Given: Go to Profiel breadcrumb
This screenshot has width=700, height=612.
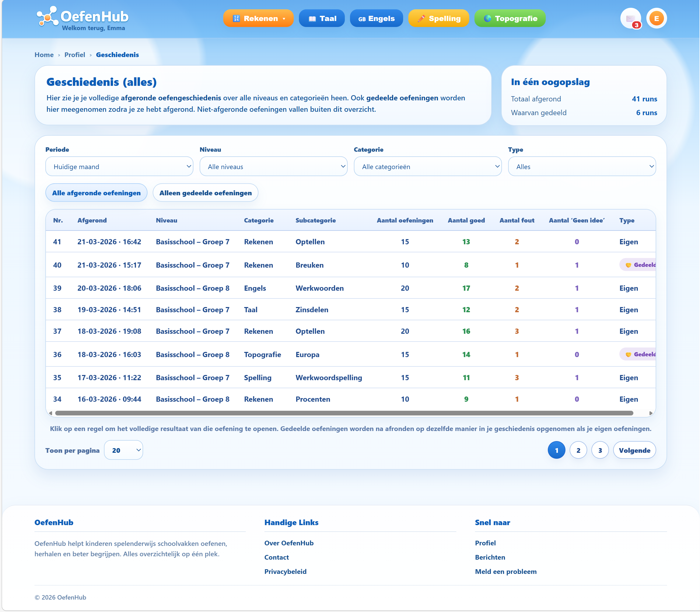Looking at the screenshot, I should click(x=75, y=55).
